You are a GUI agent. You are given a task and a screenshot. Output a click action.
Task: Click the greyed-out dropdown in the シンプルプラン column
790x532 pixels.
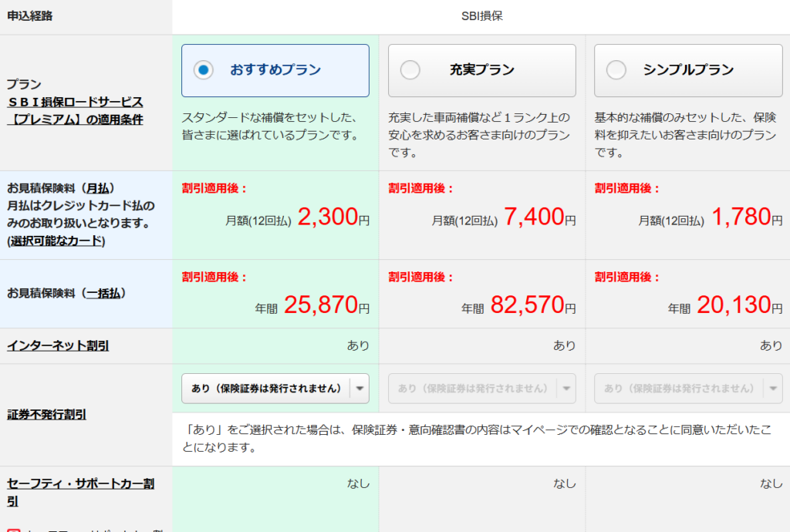(x=687, y=389)
